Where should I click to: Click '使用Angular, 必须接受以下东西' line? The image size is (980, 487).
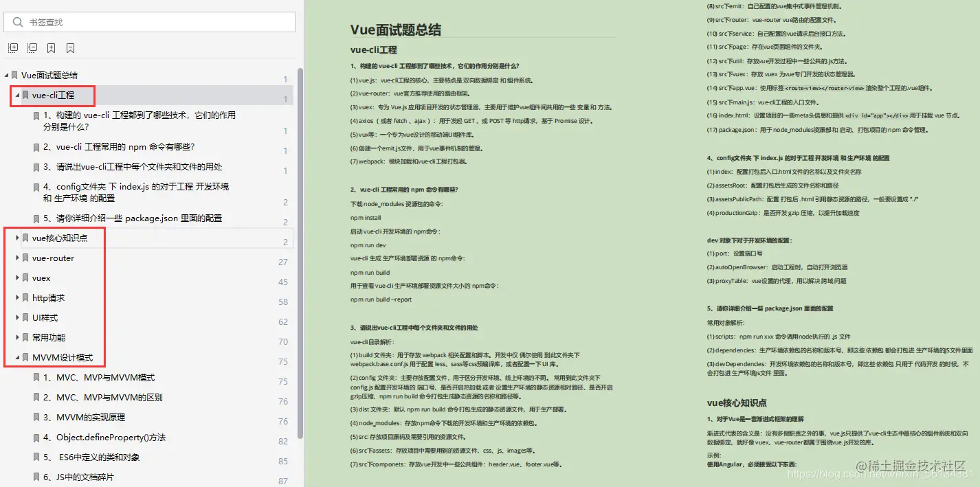[752, 464]
